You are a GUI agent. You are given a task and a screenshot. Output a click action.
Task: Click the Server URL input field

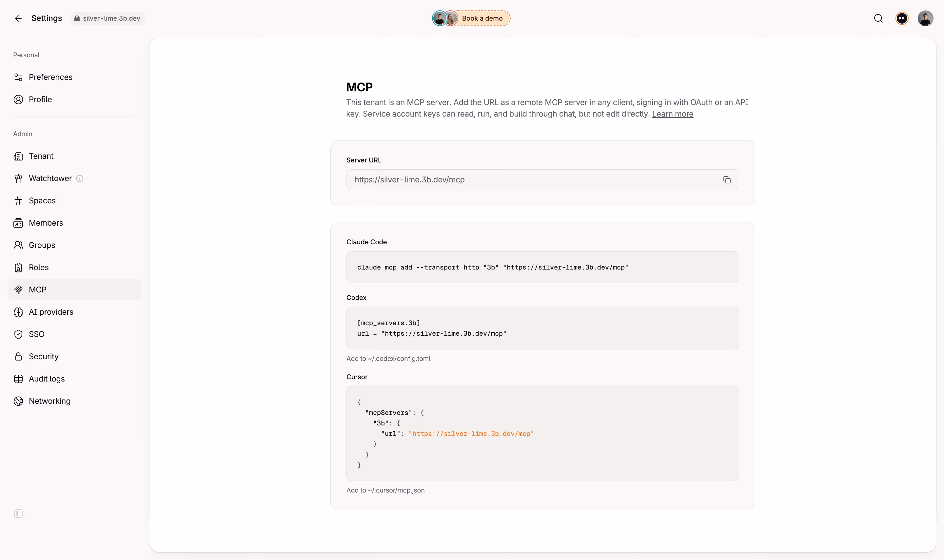[542, 180]
